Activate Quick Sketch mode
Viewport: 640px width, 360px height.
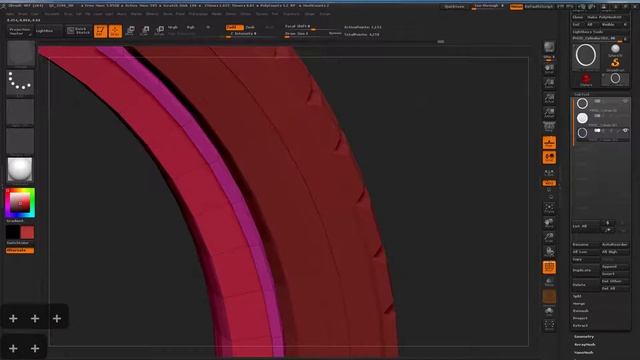click(x=78, y=31)
